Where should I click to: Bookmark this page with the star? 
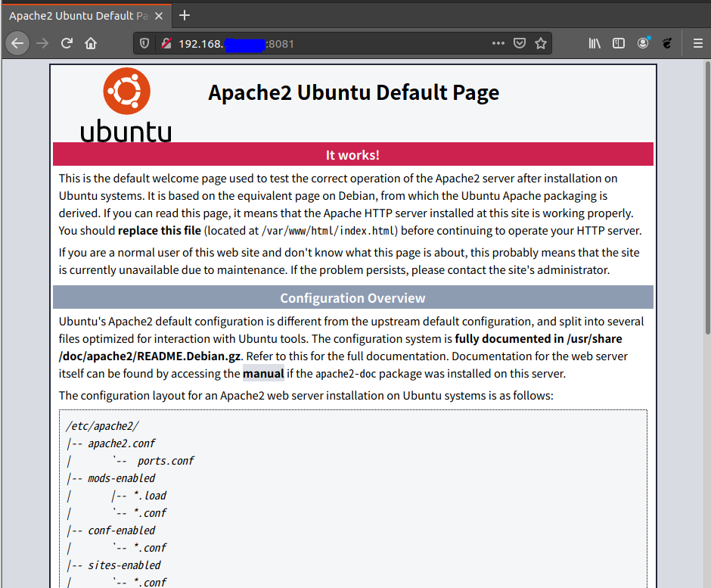[x=541, y=44]
